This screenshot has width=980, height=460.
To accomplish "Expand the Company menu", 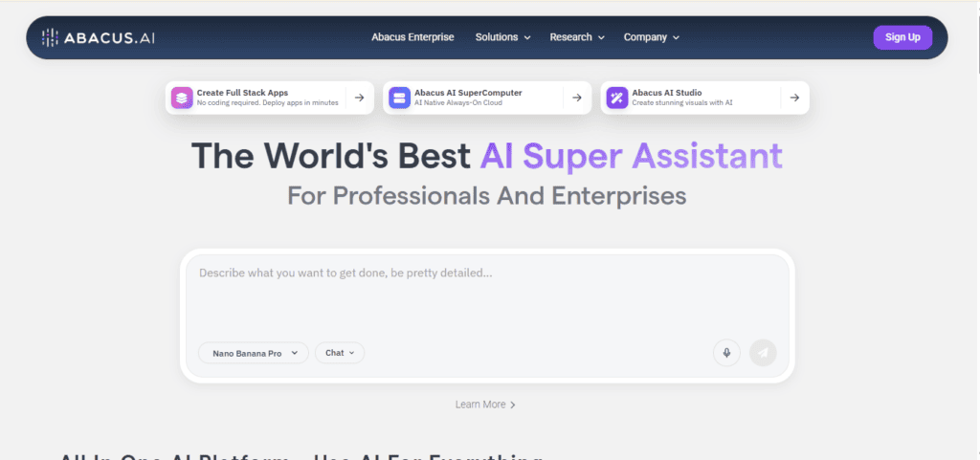I will click(x=651, y=37).
